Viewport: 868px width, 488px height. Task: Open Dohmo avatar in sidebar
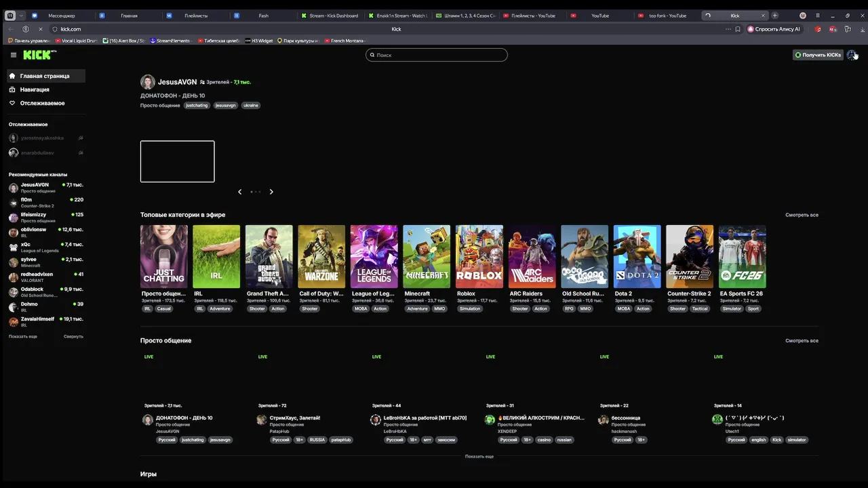[14, 307]
